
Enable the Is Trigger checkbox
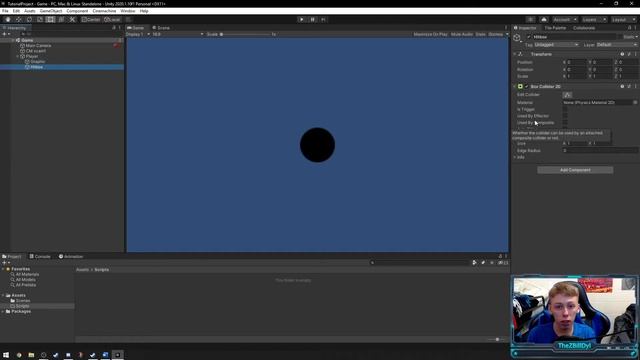click(x=565, y=109)
